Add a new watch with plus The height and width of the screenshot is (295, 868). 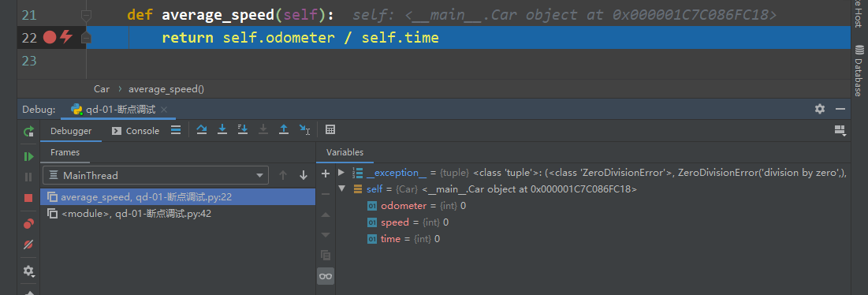tap(326, 174)
